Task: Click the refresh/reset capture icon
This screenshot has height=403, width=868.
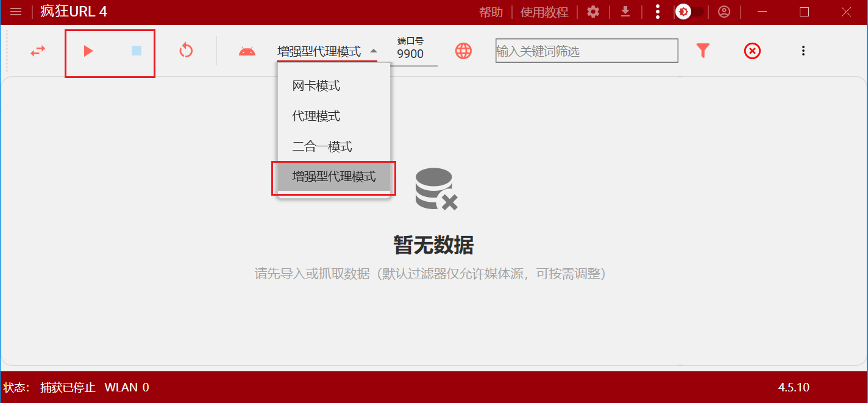Action: click(186, 51)
